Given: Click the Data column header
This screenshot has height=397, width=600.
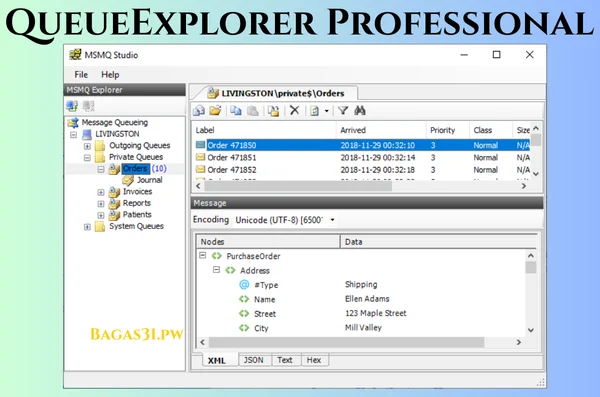Looking at the screenshot, I should pyautogui.click(x=438, y=242).
